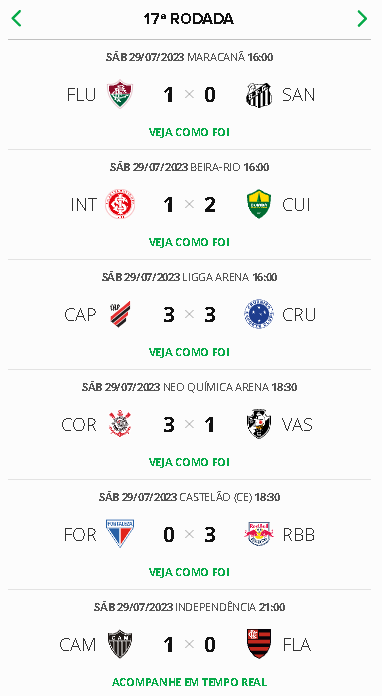382x696 pixels.
Task: Click the Fluminense team crest
Action: coord(120,94)
